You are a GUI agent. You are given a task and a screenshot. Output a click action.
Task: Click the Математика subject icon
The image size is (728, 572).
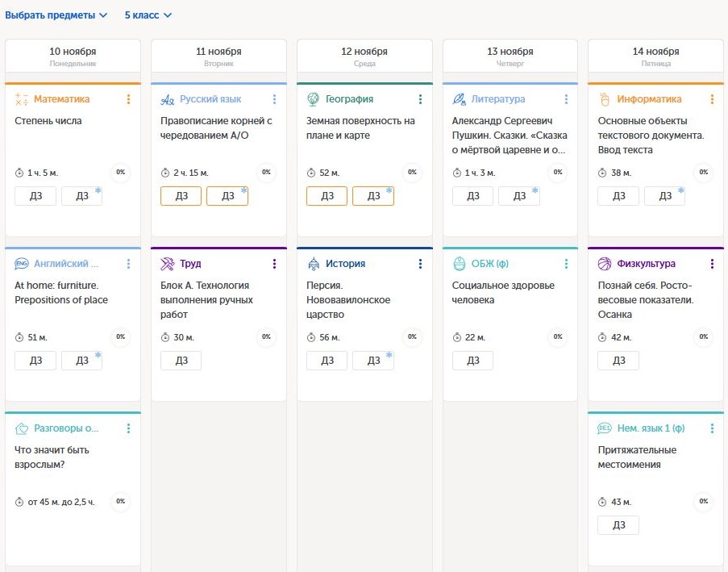point(22,99)
